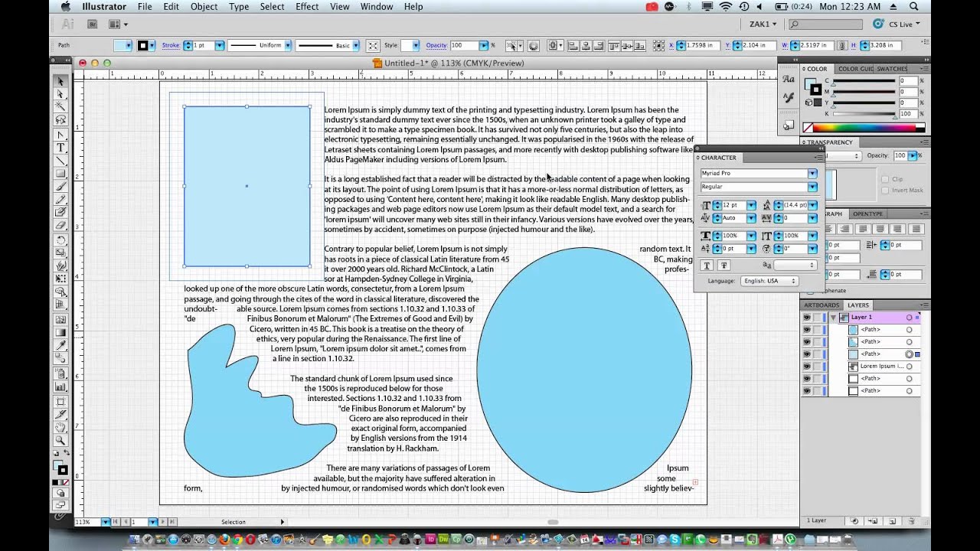This screenshot has width=980, height=551.
Task: Open the Object menu
Action: (x=204, y=6)
